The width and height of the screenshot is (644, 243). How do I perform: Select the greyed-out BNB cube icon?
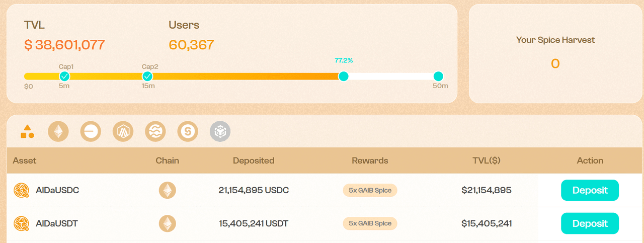[x=220, y=132]
